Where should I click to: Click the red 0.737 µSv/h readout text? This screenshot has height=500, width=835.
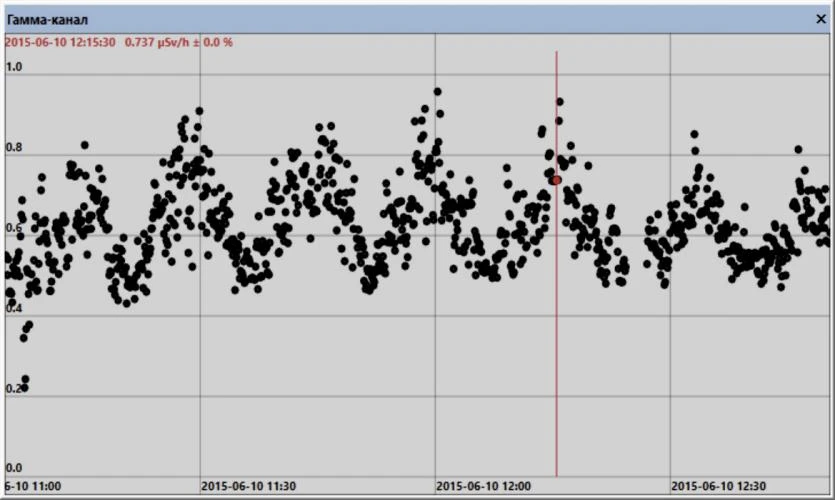pyautogui.click(x=157, y=42)
